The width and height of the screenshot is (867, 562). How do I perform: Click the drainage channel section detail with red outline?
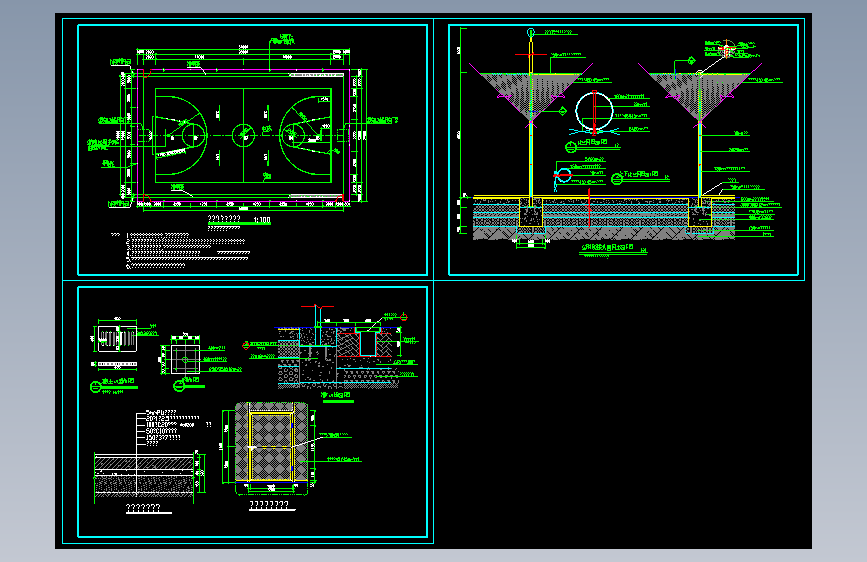pos(367,343)
